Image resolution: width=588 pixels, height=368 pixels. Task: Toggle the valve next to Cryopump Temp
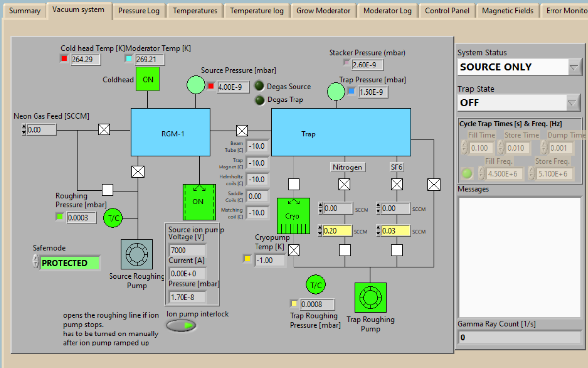pyautogui.click(x=294, y=250)
